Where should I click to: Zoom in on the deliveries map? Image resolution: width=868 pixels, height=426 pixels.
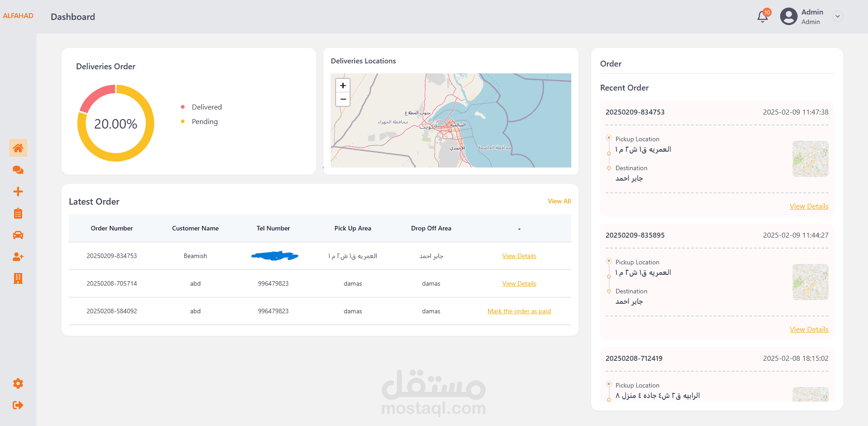[343, 85]
